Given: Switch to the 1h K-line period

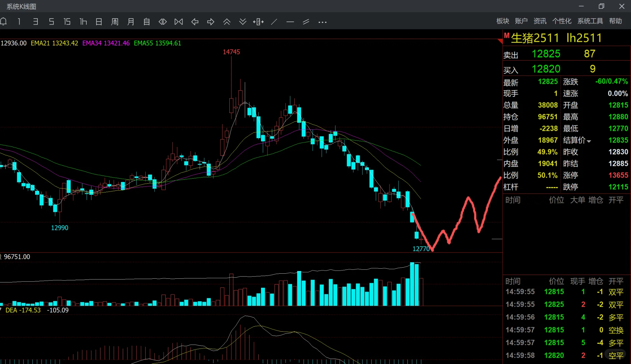Looking at the screenshot, I should point(83,22).
